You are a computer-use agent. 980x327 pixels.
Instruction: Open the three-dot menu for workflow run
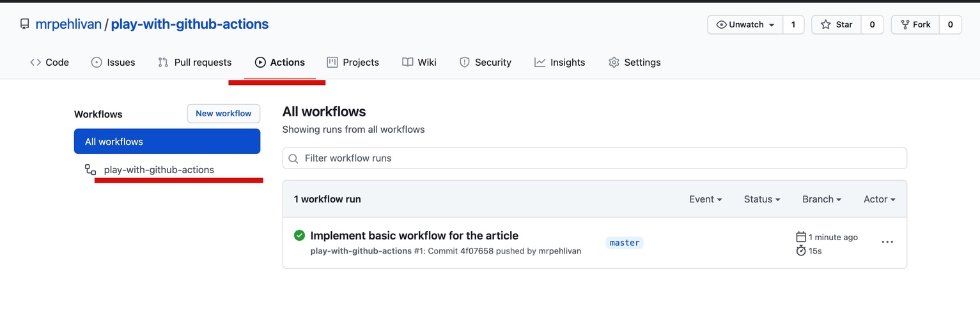pyautogui.click(x=887, y=242)
